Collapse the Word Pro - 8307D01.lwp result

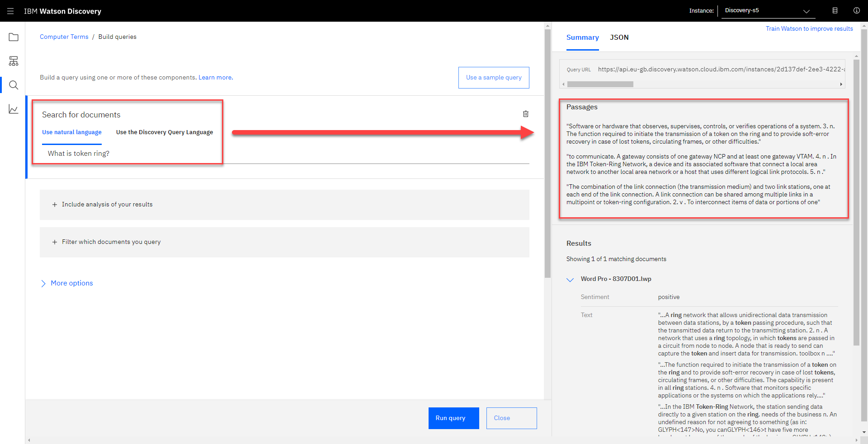[x=570, y=280]
